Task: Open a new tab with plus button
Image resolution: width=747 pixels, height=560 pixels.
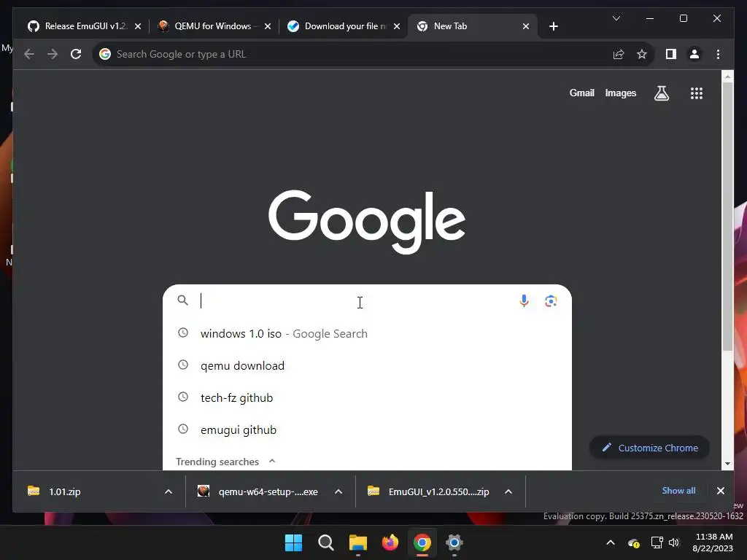Action: [553, 26]
